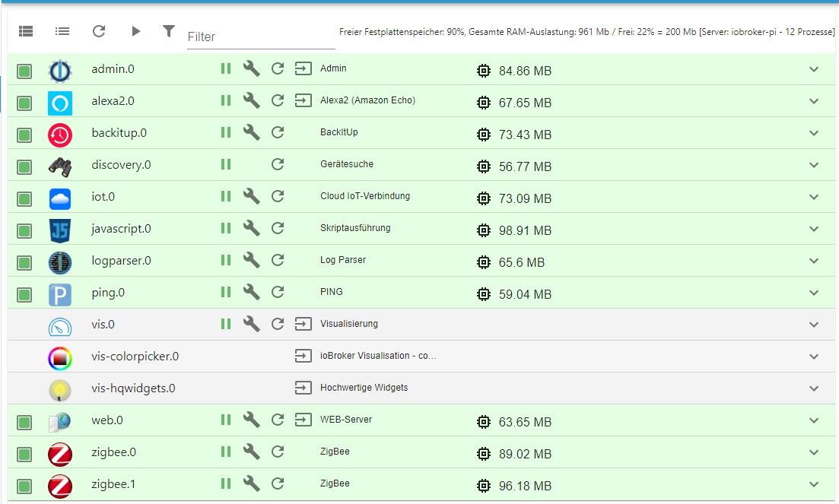Open link icon for vis-colorpicker.0
Image resolution: width=839 pixels, height=504 pixels.
click(x=304, y=356)
